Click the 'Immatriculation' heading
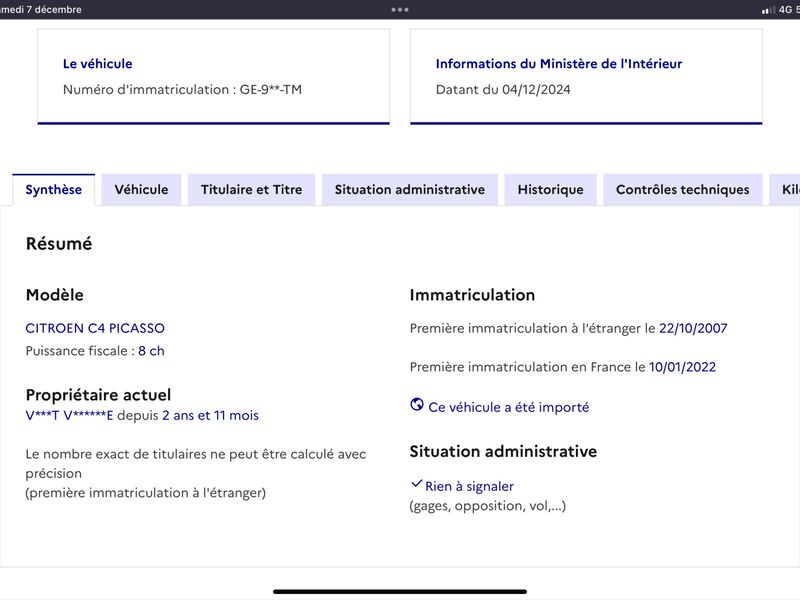The width and height of the screenshot is (800, 600). (472, 295)
